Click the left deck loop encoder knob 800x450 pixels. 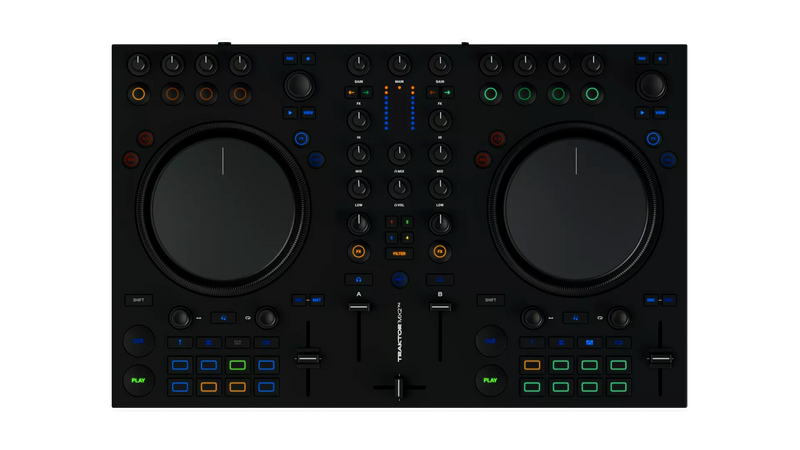click(x=266, y=318)
